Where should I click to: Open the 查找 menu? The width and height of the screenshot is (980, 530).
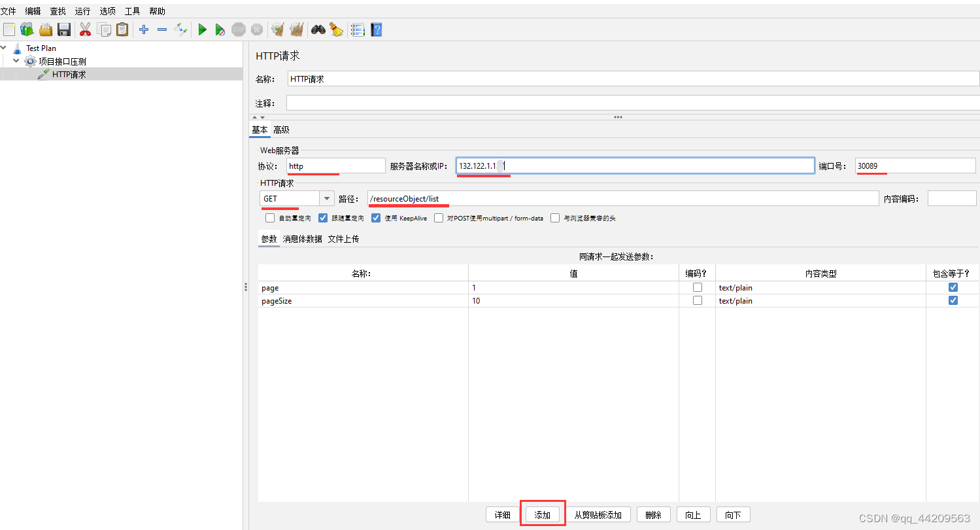pyautogui.click(x=58, y=11)
